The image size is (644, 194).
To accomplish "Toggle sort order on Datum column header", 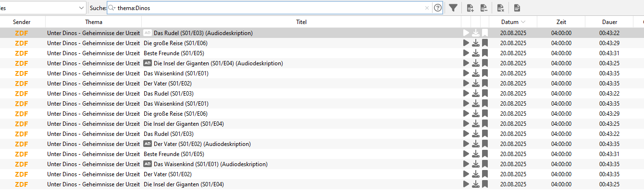I will click(513, 22).
